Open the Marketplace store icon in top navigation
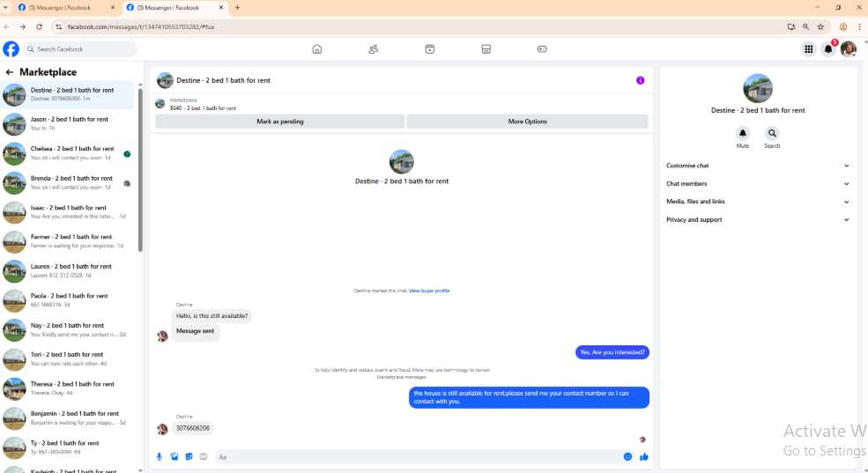This screenshot has height=473, width=868. 486,49
